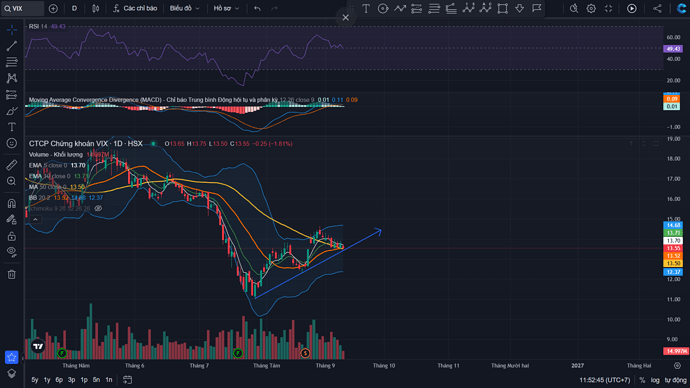Click the trash icon to remove drawings
The width and height of the screenshot is (690, 388).
pos(12,275)
